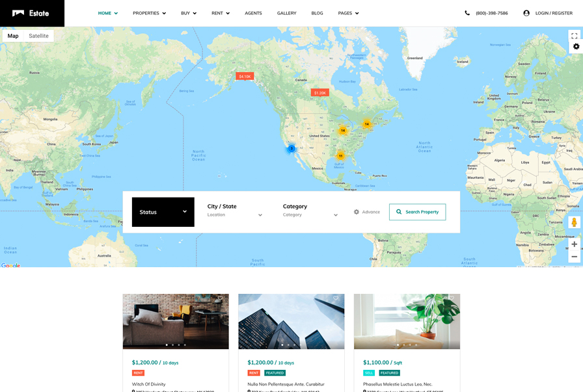Switch to default Map view
This screenshot has width=583, height=392.
point(13,36)
